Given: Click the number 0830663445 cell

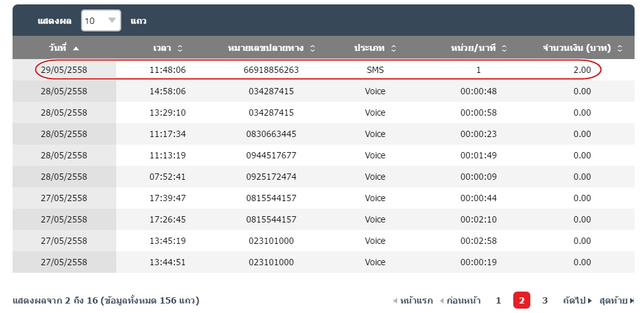Looking at the screenshot, I should (x=271, y=134).
